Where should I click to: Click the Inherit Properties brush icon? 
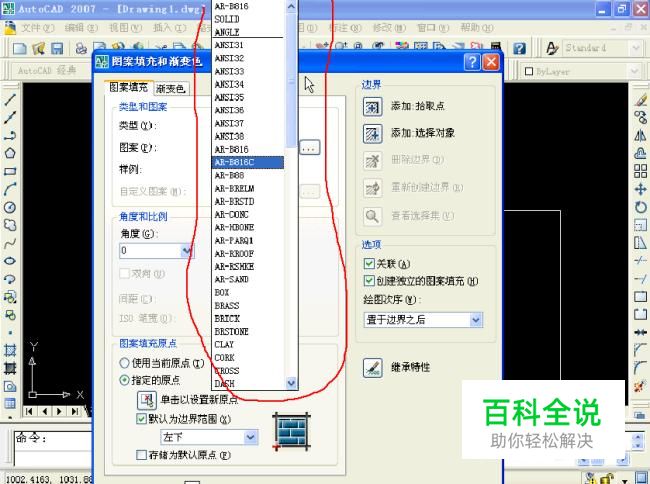372,368
